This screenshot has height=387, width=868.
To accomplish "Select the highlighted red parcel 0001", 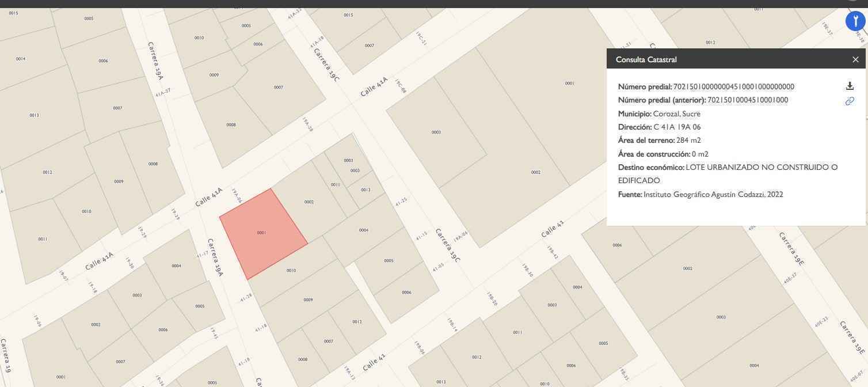I will 261,233.
